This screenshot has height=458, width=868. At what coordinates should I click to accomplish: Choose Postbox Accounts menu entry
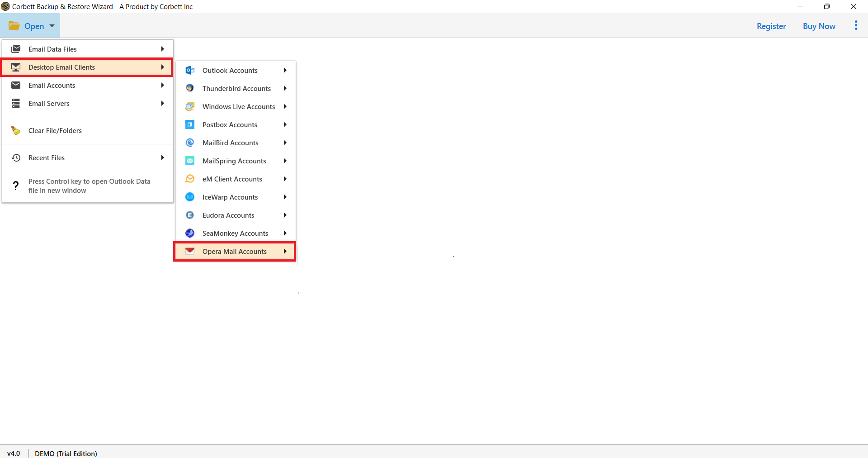point(236,124)
